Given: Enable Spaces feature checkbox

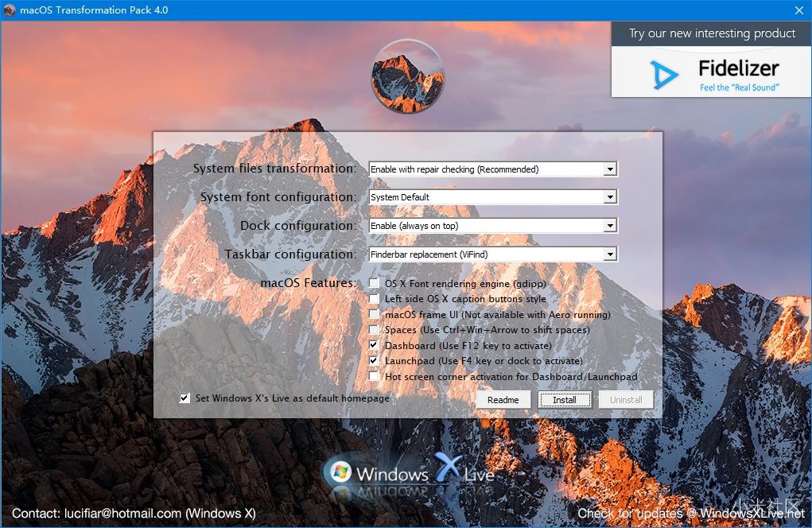Looking at the screenshot, I should pos(375,330).
